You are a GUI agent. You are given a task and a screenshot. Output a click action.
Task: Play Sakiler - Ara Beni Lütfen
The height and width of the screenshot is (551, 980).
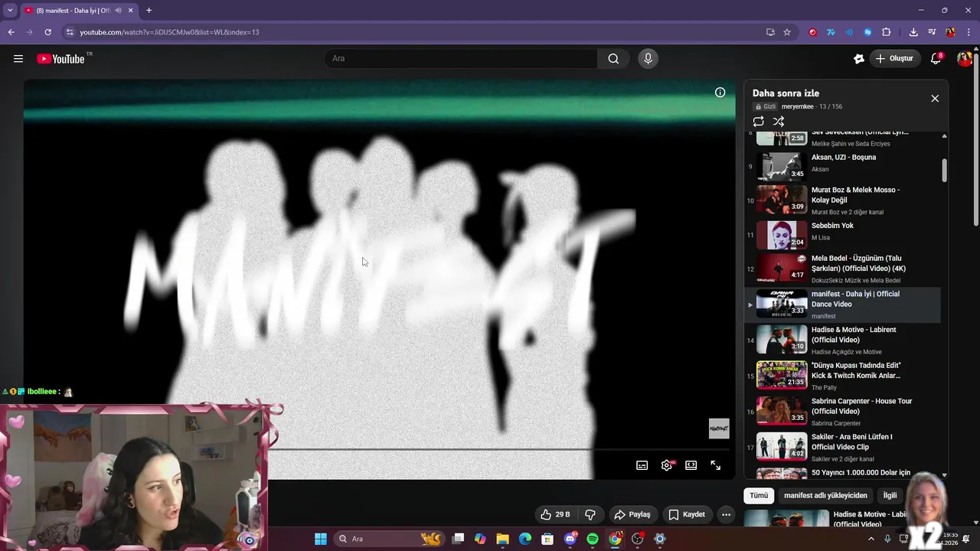(x=842, y=447)
